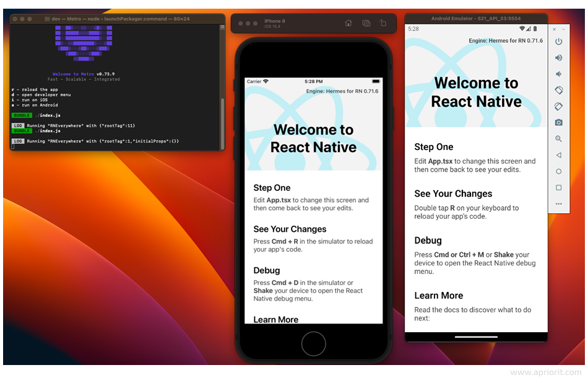Screen dimensions: 588x383
Task: Click 'r - reload the app' terminal line
Action: [35, 90]
